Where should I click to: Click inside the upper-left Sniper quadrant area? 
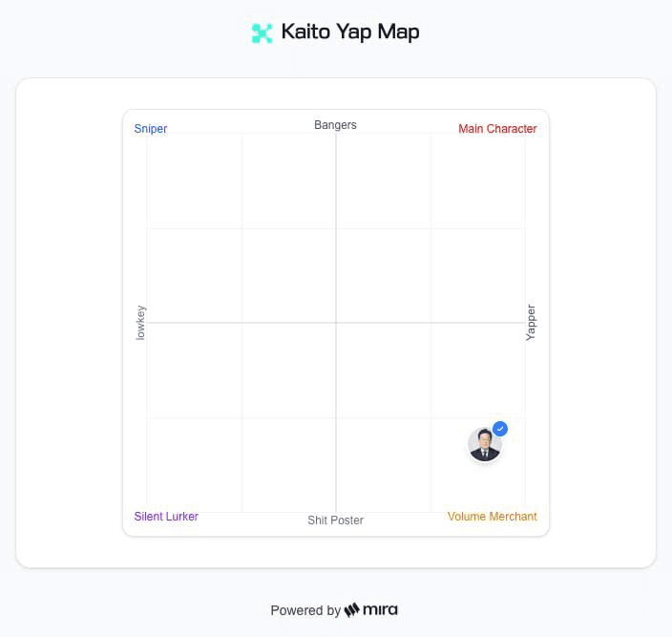pyautogui.click(x=241, y=228)
